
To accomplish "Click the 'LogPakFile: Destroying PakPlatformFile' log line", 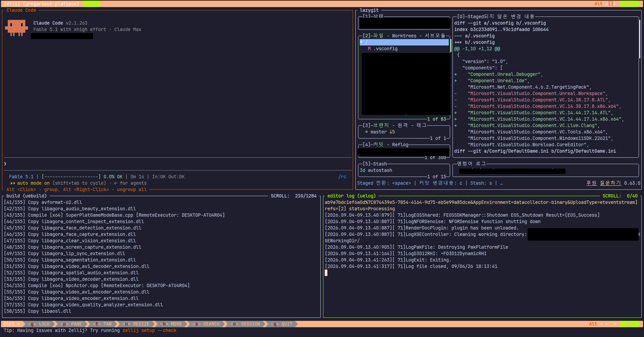I will coord(416,247).
